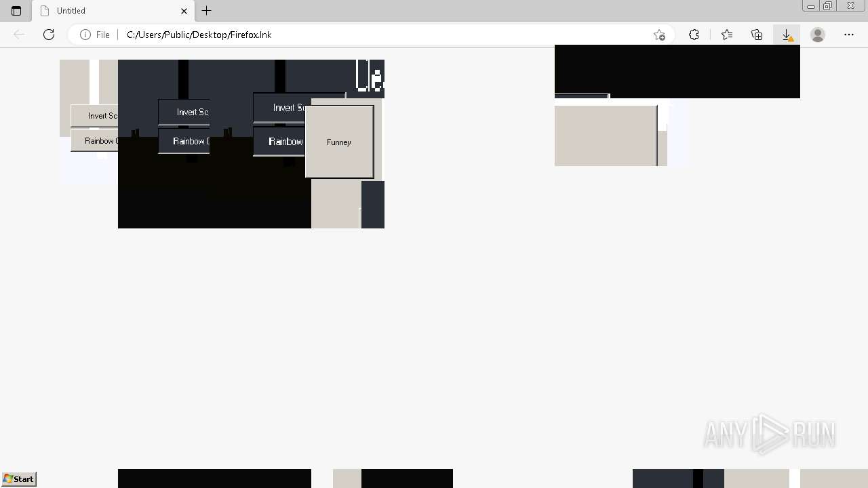Screen dimensions: 868x488
Task: View site information File icon
Action: tap(94, 35)
